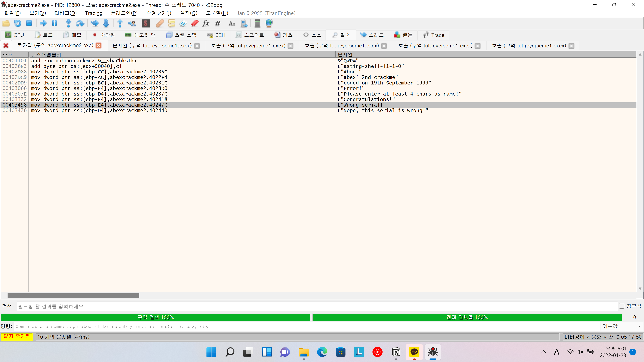This screenshot has height=362, width=644.
Task: Click the Variables hash icon
Action: pyautogui.click(x=218, y=23)
